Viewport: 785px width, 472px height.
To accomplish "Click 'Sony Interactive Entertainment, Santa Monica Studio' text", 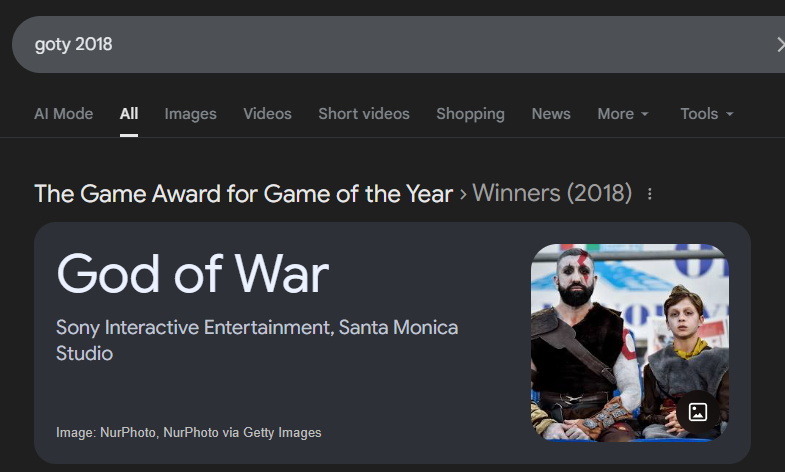I will [x=257, y=340].
